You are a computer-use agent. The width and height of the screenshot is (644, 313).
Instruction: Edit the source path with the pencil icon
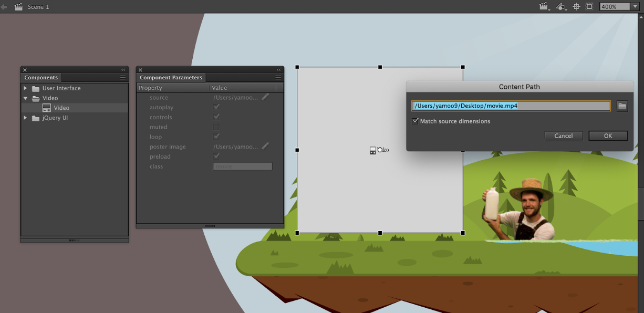(x=265, y=97)
